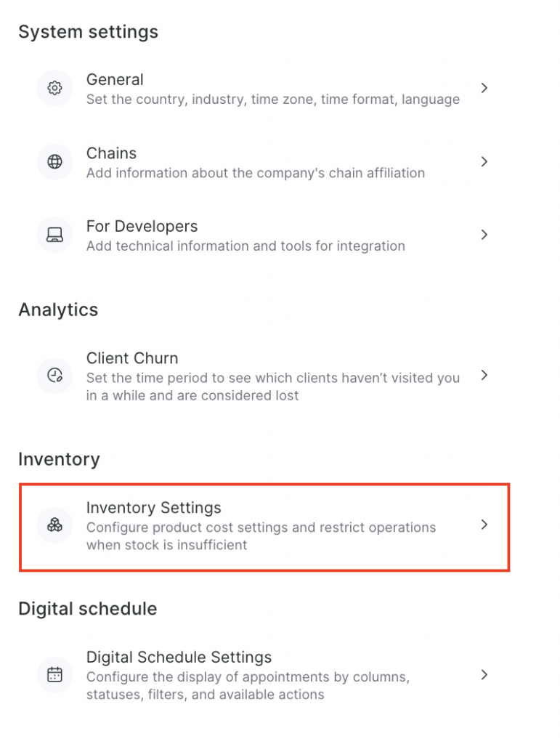Expand the General row chevron arrow
Screen dimensions: 560x744
pyautogui.click(x=484, y=88)
